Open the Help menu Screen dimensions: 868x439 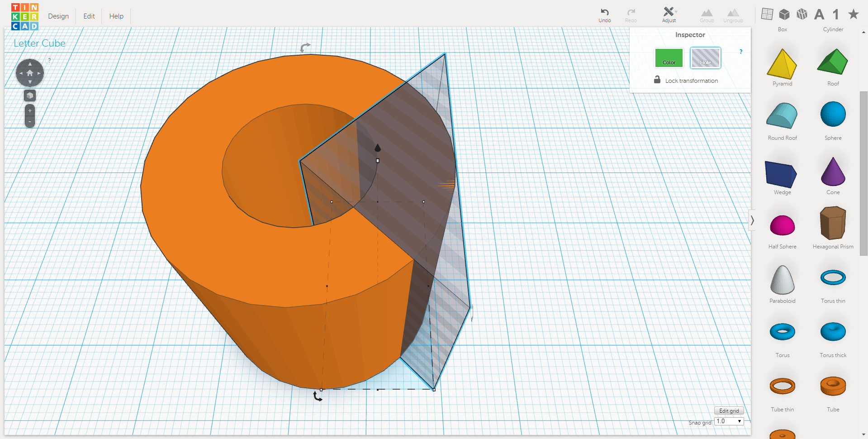pyautogui.click(x=116, y=16)
